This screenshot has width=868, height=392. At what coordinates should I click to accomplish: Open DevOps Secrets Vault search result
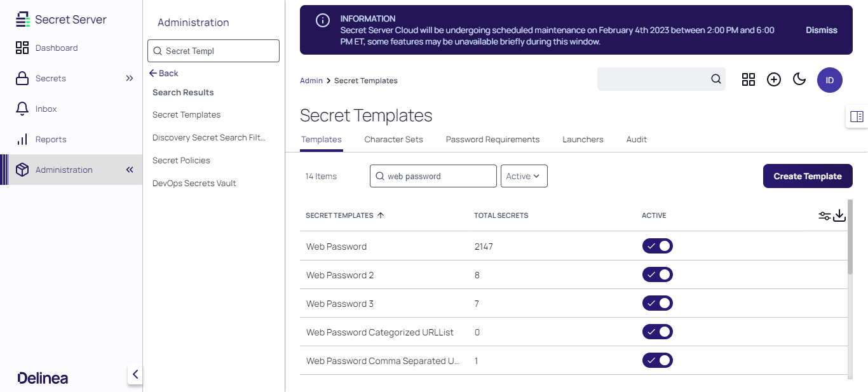[194, 184]
